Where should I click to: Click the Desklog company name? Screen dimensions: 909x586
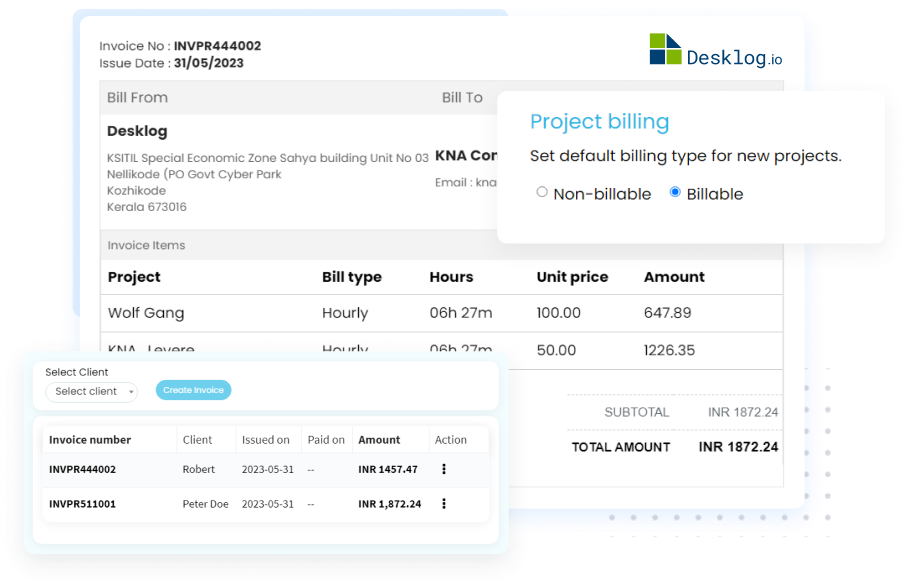coord(137,131)
